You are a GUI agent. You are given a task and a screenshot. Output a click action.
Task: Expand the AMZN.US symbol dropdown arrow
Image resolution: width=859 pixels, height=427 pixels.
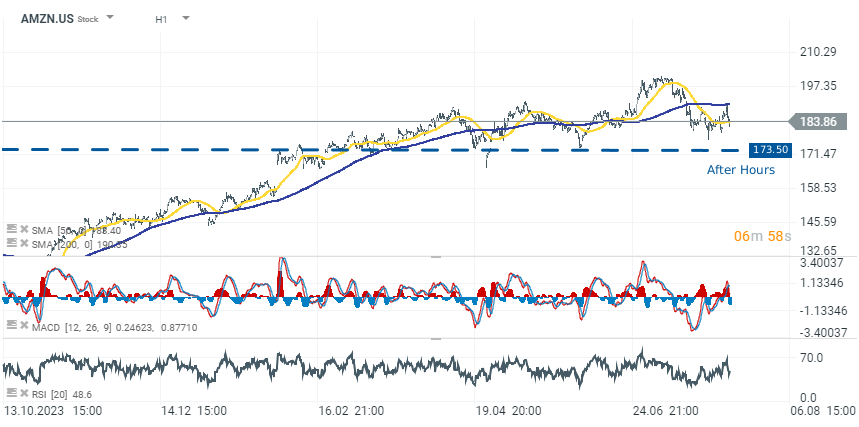110,18
